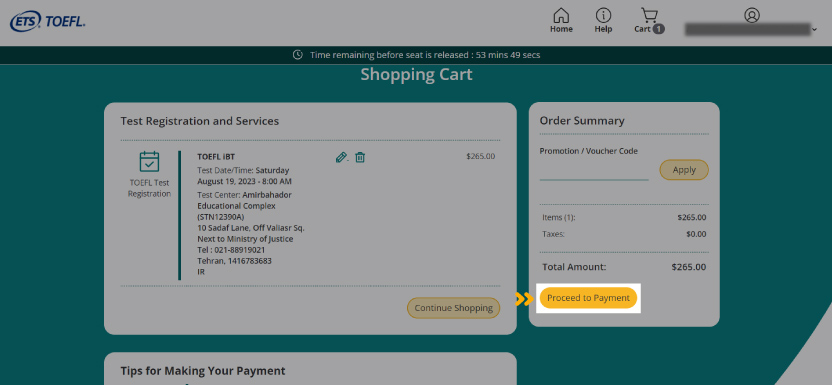Click the Order Summary heading

click(x=582, y=120)
